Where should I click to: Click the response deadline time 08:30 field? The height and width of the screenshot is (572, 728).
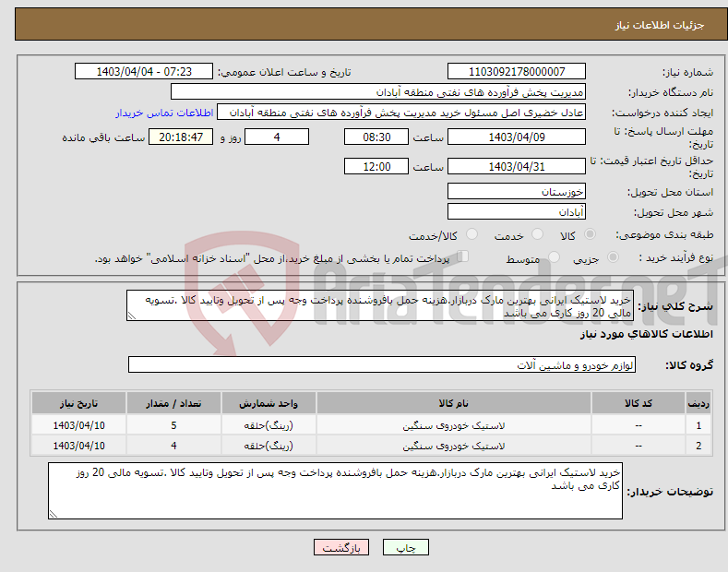click(376, 137)
